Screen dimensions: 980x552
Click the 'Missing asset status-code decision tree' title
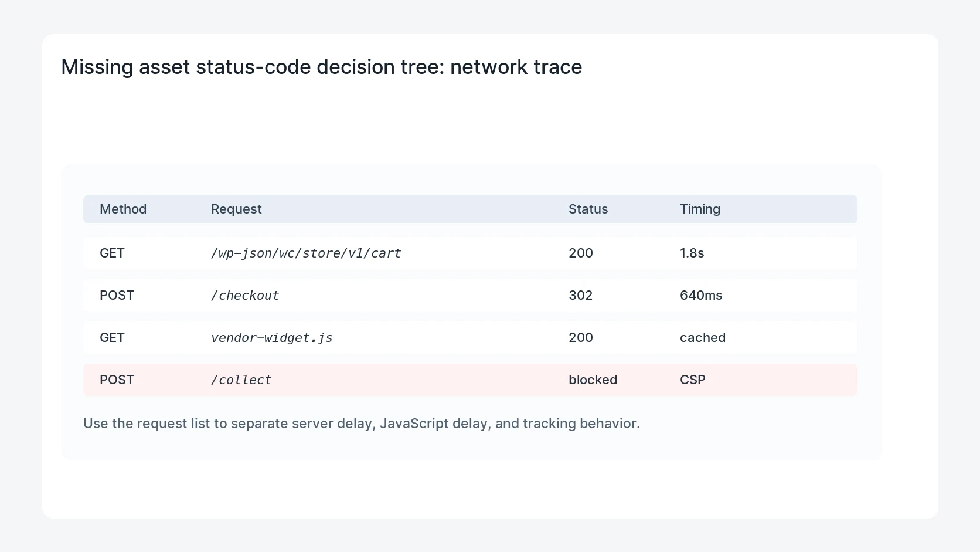pos(322,67)
